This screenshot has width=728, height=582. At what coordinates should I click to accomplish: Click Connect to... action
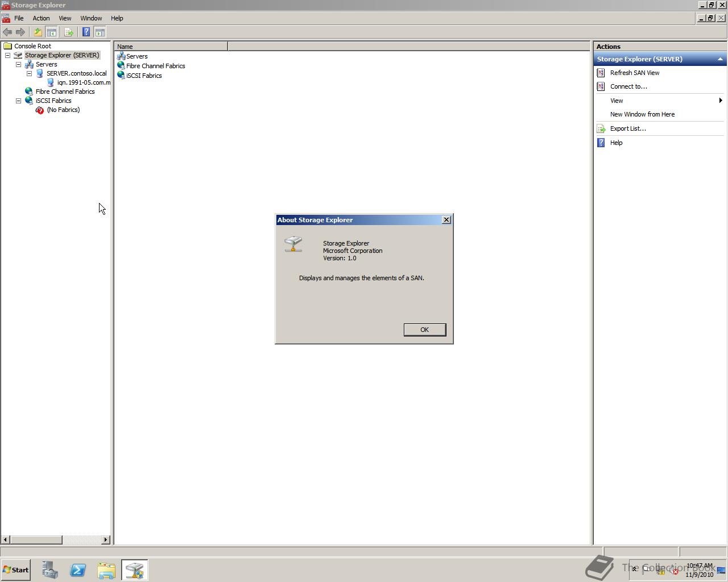coord(628,86)
